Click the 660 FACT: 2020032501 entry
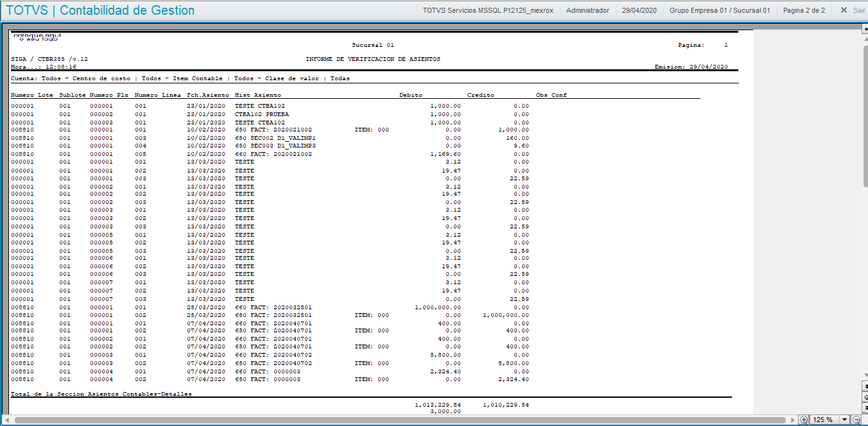This screenshot has width=868, height=426. [x=273, y=307]
